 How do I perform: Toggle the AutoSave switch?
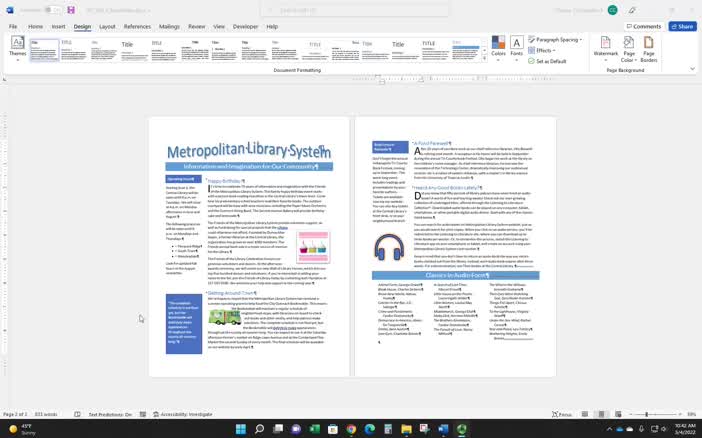point(55,10)
